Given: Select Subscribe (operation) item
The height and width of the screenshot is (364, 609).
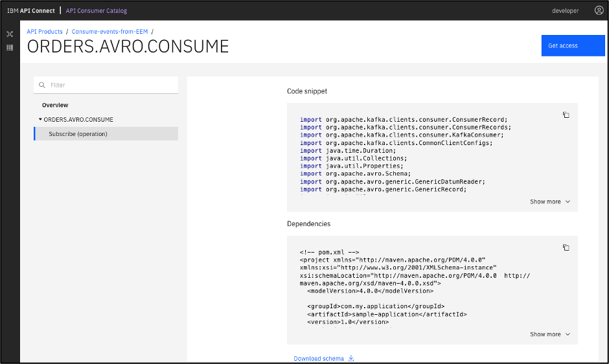Looking at the screenshot, I should [106, 133].
